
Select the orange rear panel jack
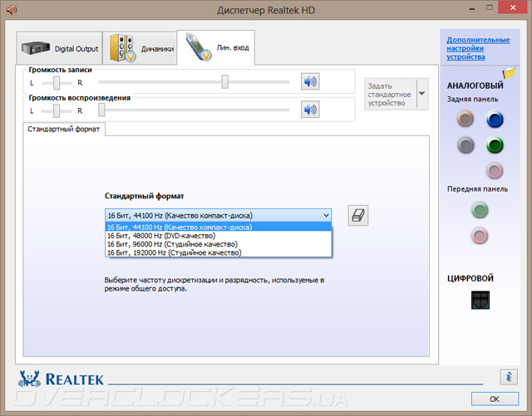(x=465, y=119)
